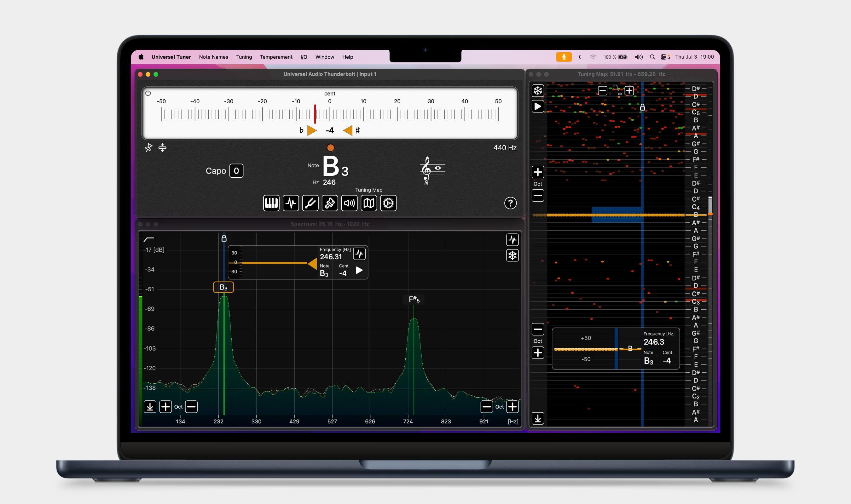Click the piano keyboard icon in toolbar
Viewport: 851px width, 504px height.
pyautogui.click(x=271, y=203)
